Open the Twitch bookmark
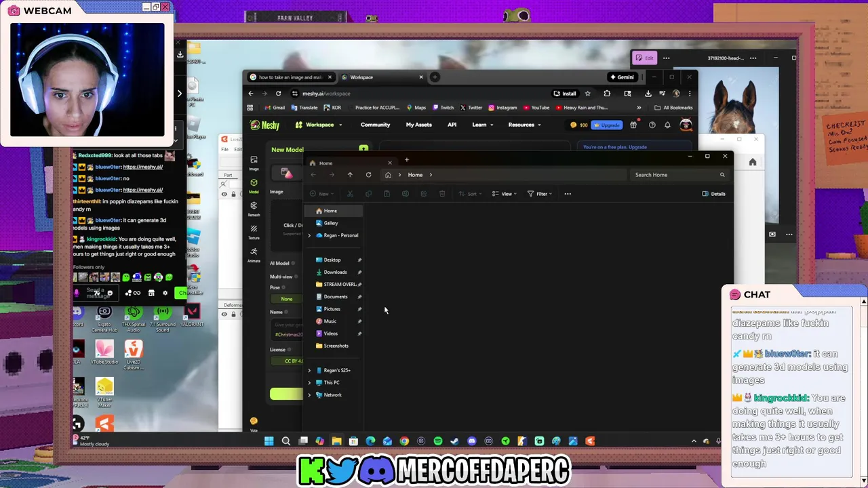 tap(442, 108)
